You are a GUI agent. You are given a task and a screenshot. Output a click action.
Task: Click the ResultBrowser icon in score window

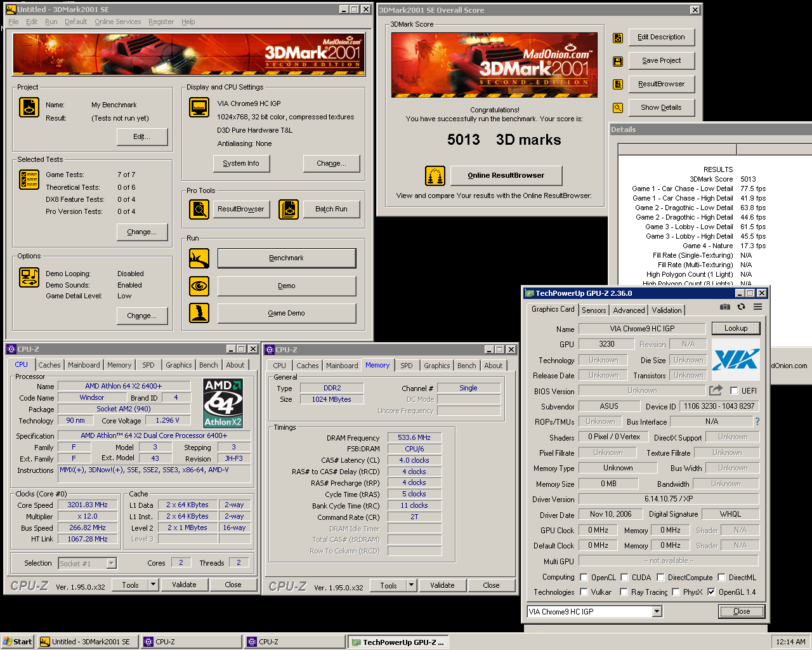pos(618,84)
